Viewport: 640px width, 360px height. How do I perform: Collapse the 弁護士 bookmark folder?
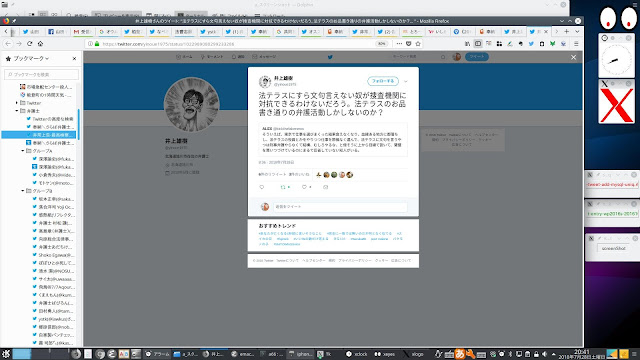(17, 111)
